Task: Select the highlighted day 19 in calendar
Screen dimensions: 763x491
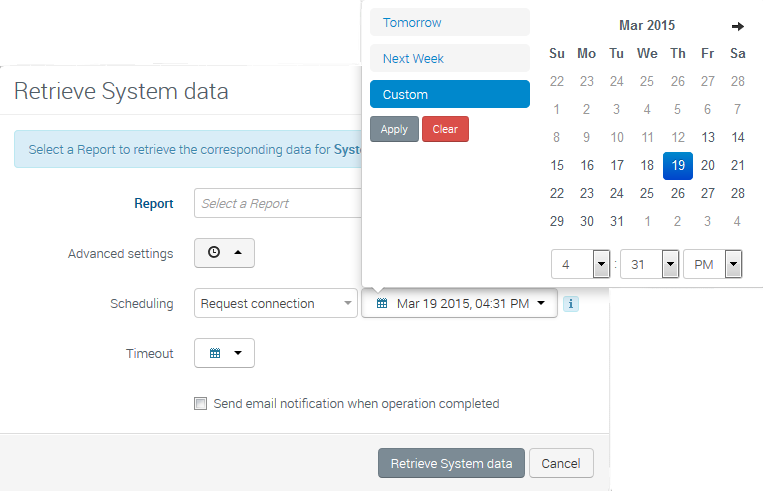Action: [x=677, y=165]
